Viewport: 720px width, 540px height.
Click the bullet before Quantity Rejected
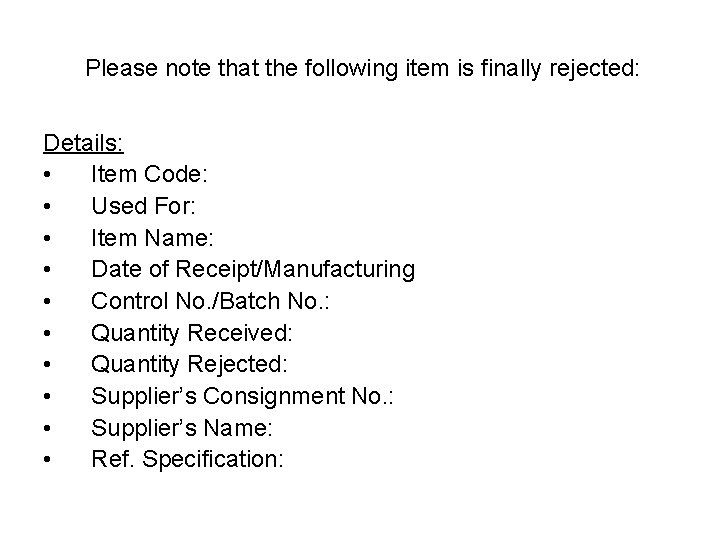point(49,366)
